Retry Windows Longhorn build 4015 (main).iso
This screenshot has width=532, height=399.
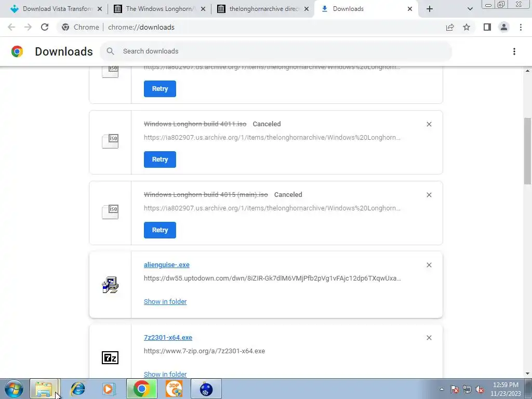tap(160, 230)
